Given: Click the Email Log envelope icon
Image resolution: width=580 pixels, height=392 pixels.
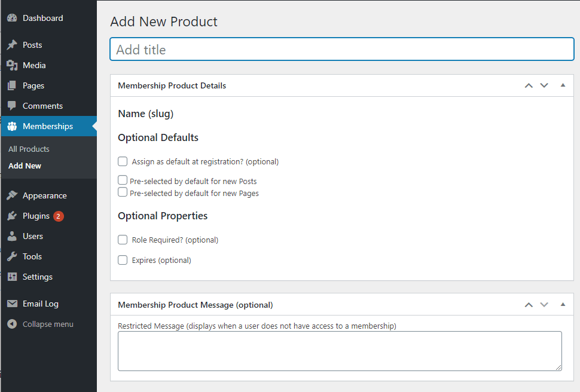Looking at the screenshot, I should pyautogui.click(x=12, y=304).
